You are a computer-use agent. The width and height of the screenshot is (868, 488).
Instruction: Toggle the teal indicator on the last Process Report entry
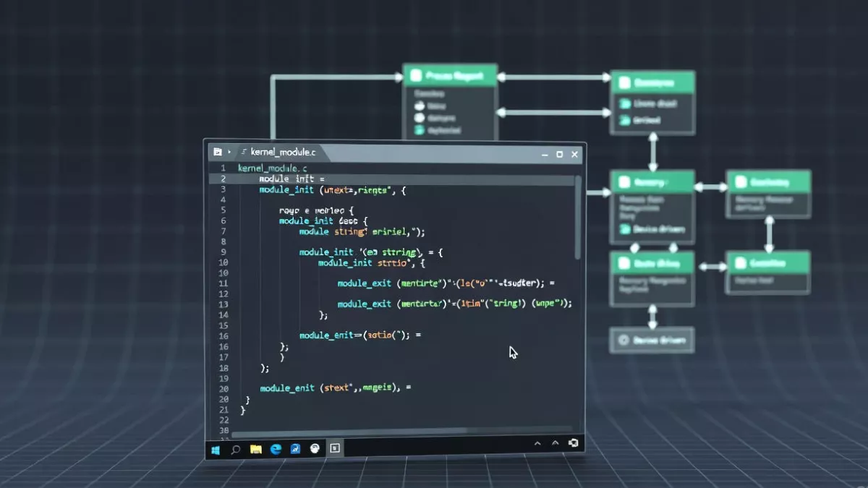tap(417, 131)
